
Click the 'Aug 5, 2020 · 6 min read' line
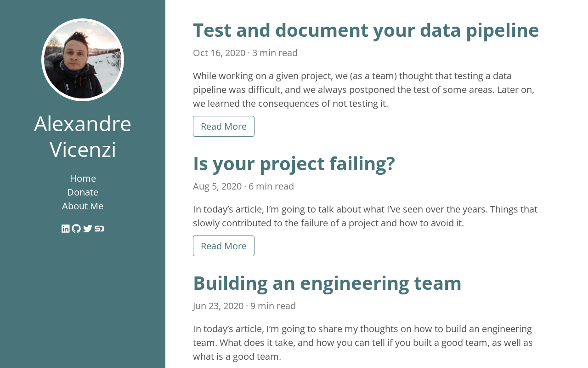coord(243,186)
